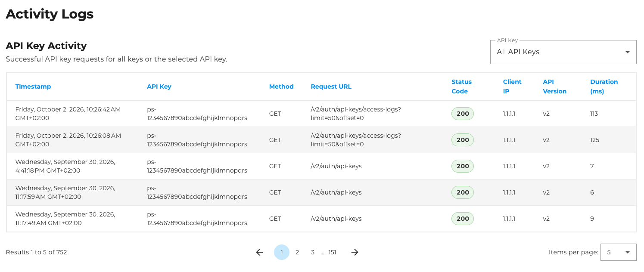
Task: Click the 200 status badge in the 6 ms row
Action: (463, 192)
